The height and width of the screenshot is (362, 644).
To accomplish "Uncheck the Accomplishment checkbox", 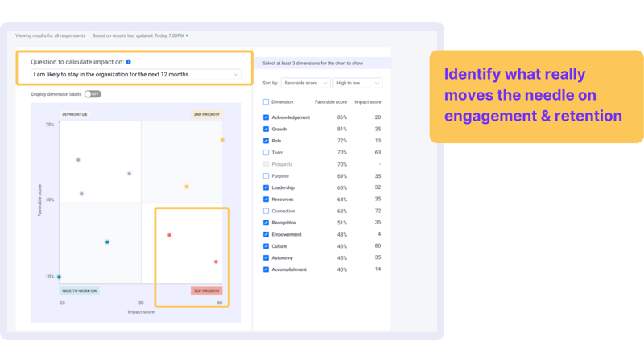I will click(x=266, y=269).
